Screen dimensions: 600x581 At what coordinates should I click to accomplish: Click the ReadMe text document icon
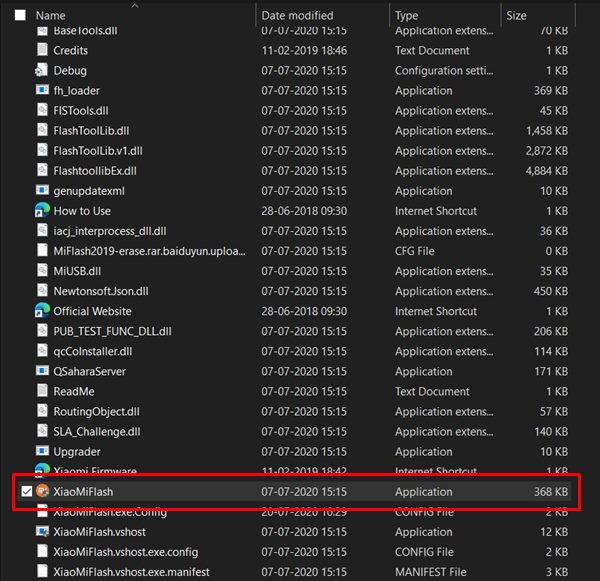pos(42,391)
